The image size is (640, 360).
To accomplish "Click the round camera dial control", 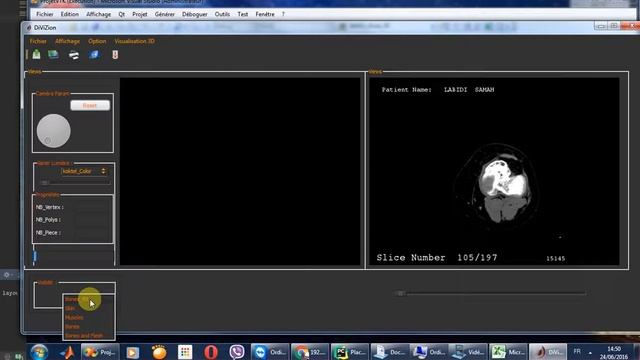I will pyautogui.click(x=53, y=131).
